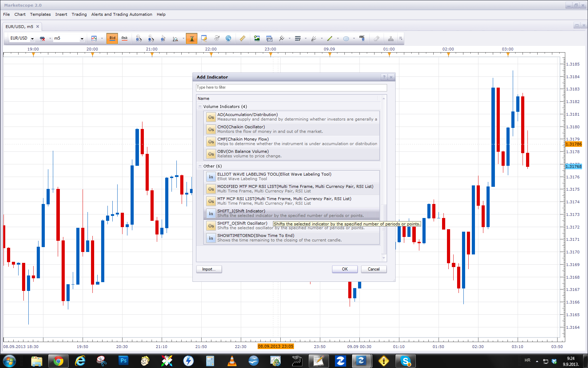Close the EUR/USD, m5 tab
This screenshot has width=588, height=368.
(x=38, y=27)
